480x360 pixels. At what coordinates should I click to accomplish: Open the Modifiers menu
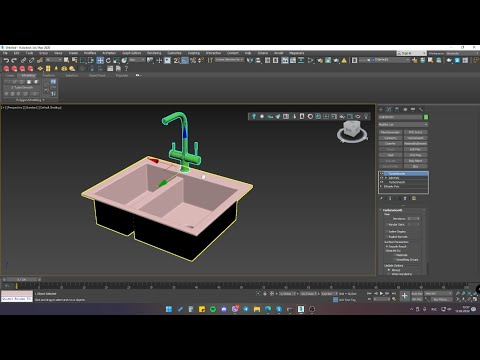point(90,53)
